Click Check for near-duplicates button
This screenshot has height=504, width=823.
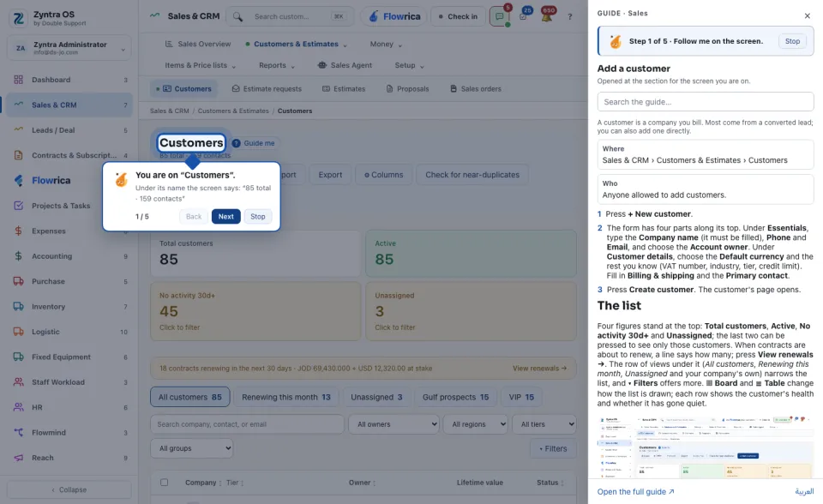coord(472,175)
